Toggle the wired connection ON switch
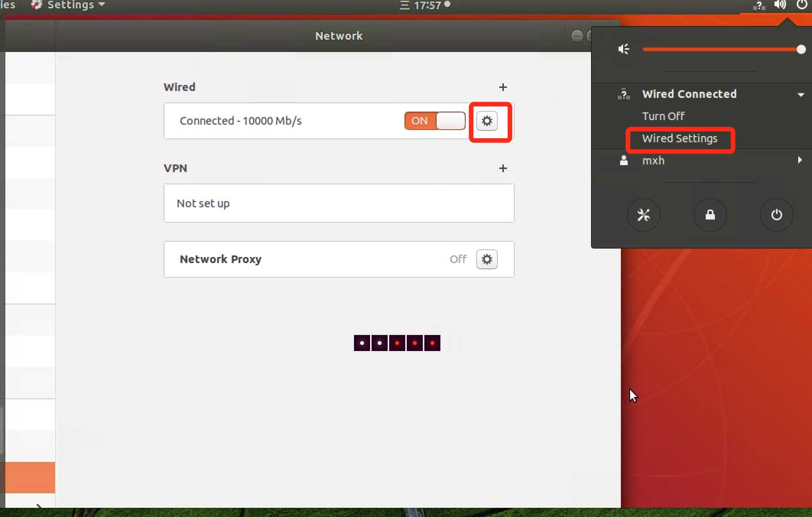 (435, 121)
